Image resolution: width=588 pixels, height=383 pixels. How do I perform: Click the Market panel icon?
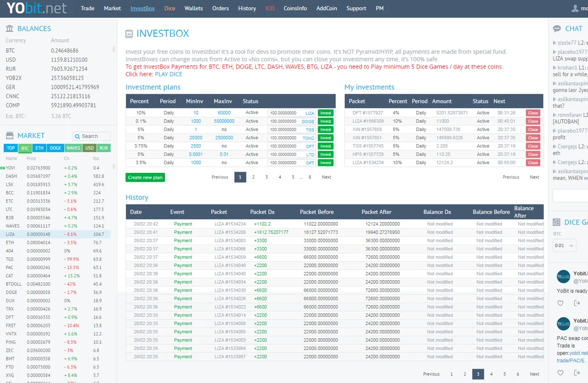[10, 136]
